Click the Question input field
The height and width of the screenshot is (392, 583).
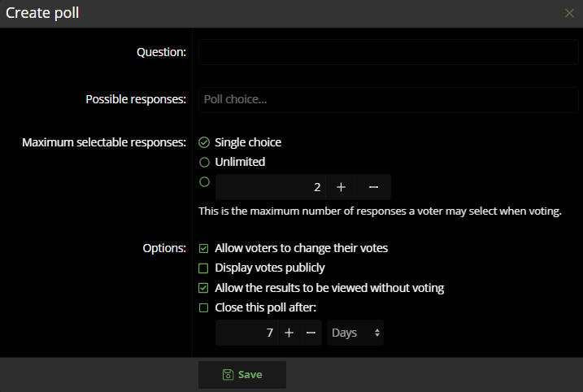pos(388,52)
